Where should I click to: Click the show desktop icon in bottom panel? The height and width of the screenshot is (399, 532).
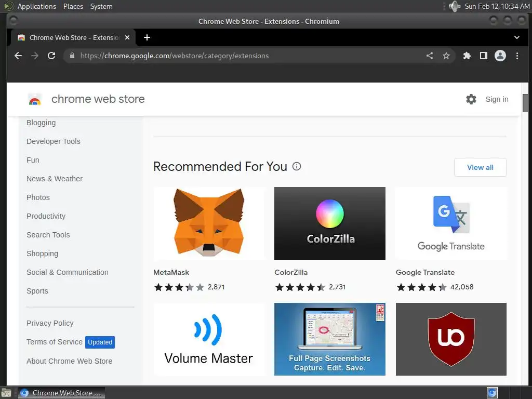(x=6, y=393)
